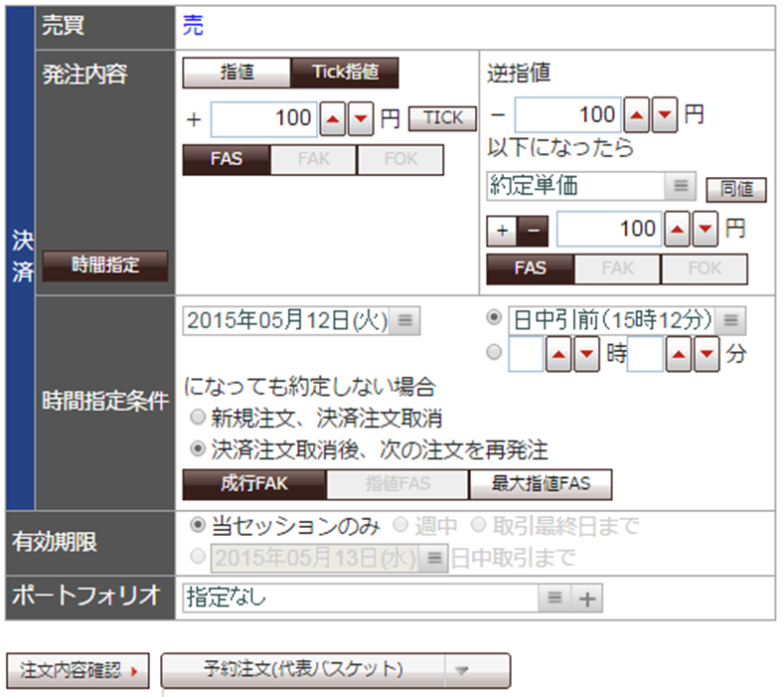Increase the minute value with up arrow
This screenshot has width=784, height=697.
pos(679,354)
